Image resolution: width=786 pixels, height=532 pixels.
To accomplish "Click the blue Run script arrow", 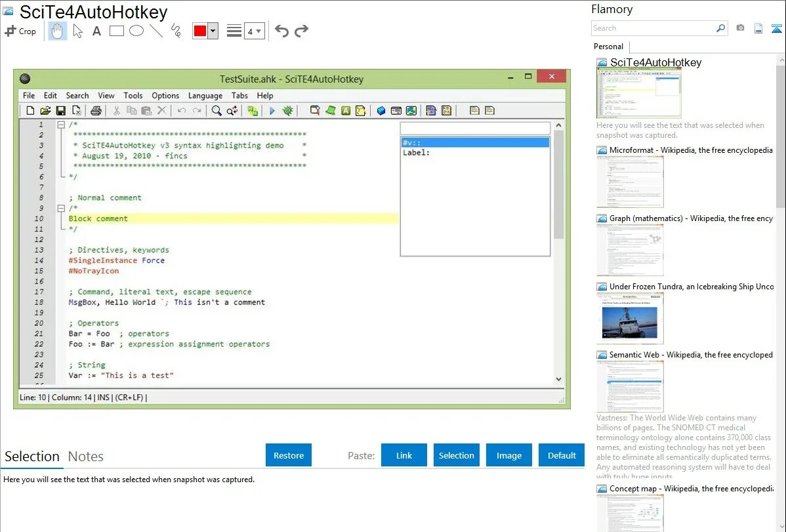I will [272, 111].
